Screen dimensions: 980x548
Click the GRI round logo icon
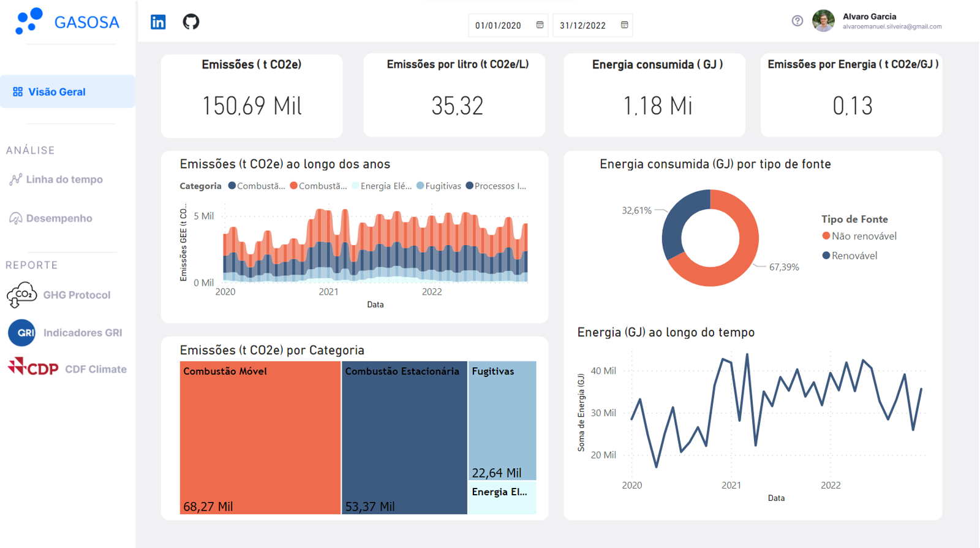21,333
